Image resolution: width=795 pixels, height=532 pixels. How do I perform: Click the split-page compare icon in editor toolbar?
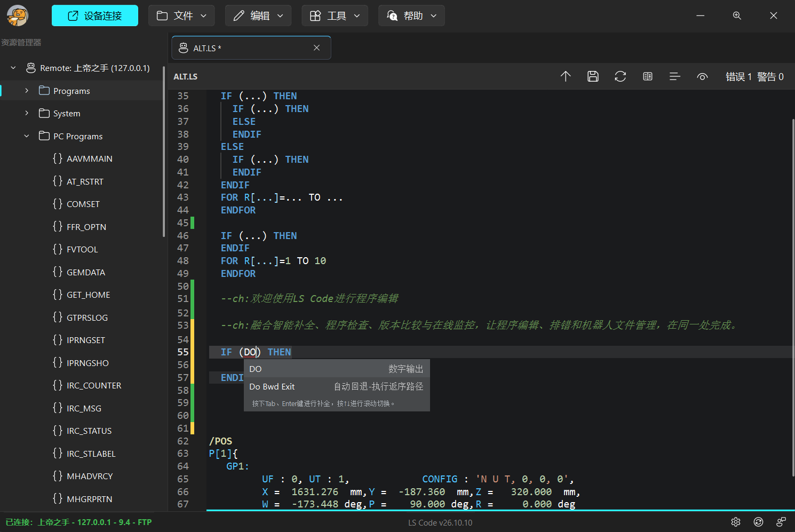648,76
